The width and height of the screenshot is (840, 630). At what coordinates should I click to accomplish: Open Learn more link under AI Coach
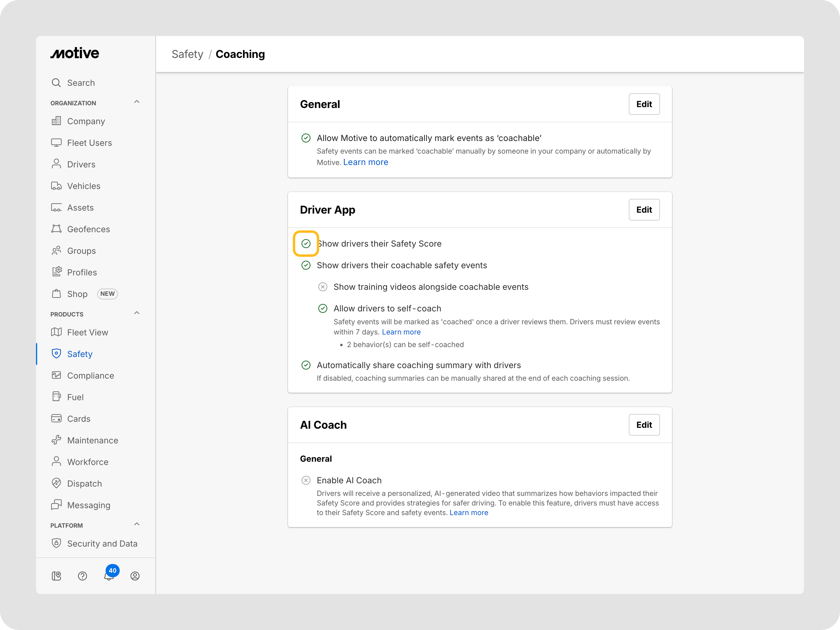click(x=469, y=513)
